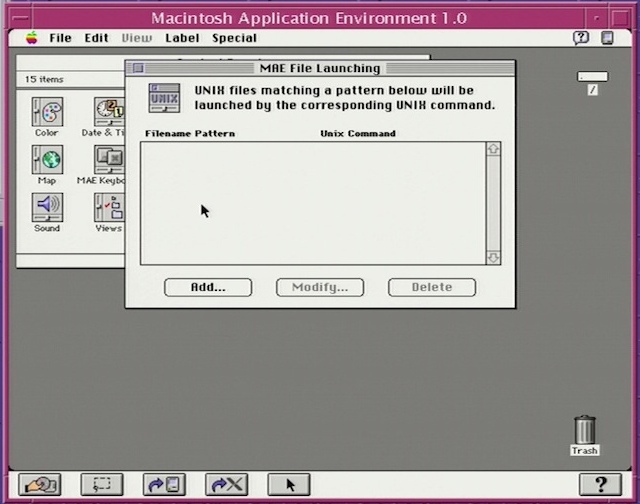Click the '15 items' text in back window
This screenshot has height=504, width=640.
44,79
